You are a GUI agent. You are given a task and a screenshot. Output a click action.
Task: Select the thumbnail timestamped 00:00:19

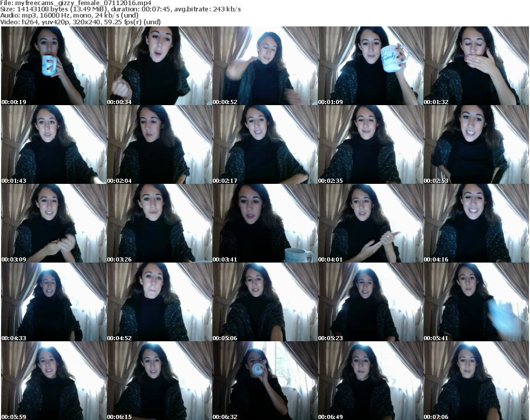[54, 66]
